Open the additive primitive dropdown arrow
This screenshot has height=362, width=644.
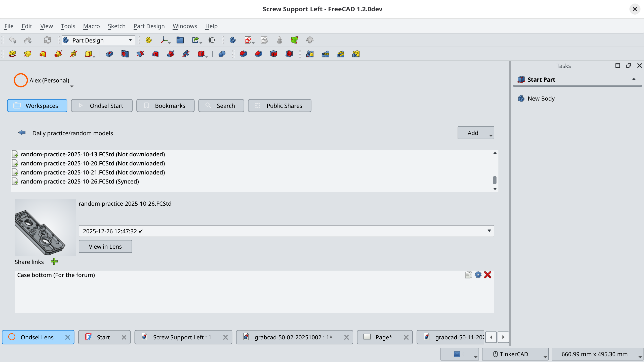pyautogui.click(x=94, y=57)
